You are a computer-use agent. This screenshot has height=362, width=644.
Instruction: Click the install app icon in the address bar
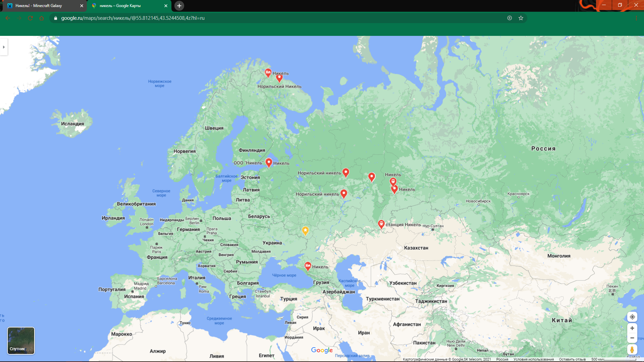[x=509, y=18]
